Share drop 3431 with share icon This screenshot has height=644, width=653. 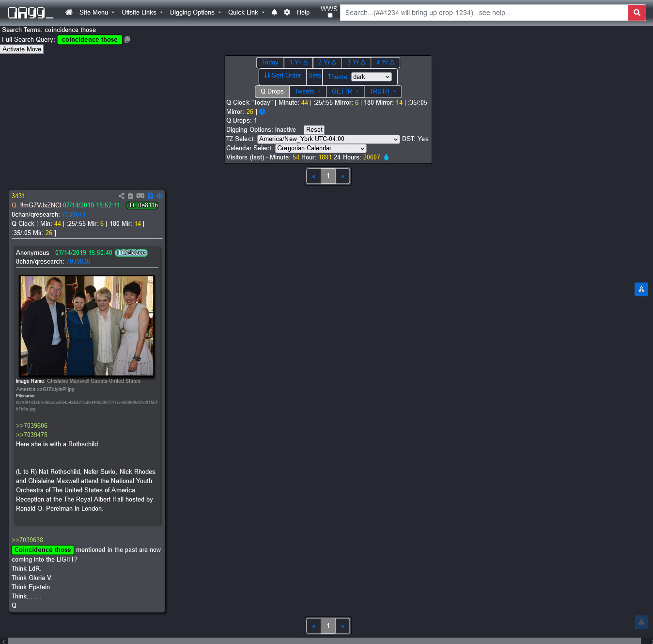pos(122,196)
